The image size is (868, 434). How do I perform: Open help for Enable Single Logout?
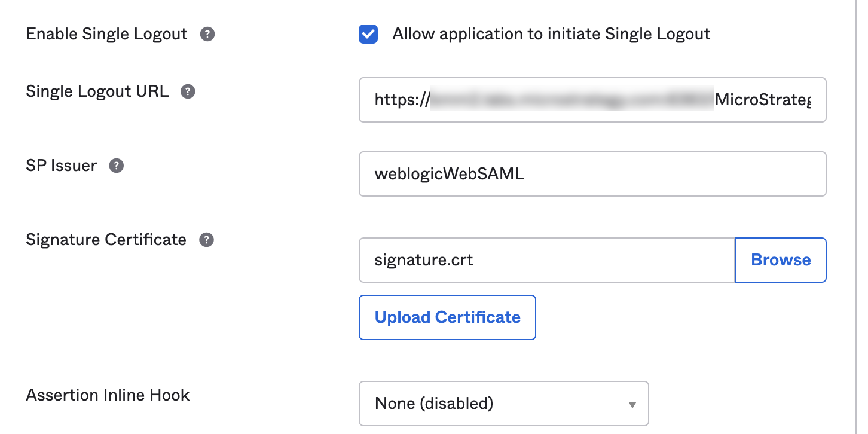pos(207,34)
